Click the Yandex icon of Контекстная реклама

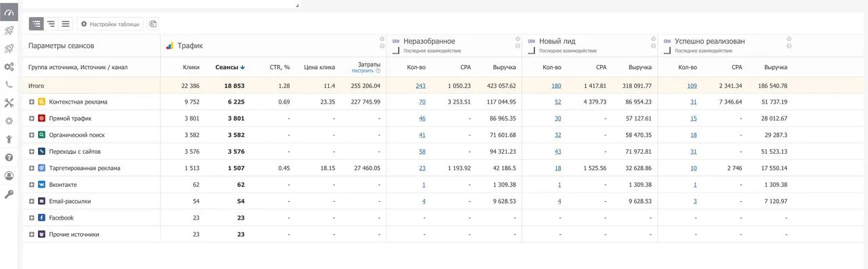[x=42, y=102]
